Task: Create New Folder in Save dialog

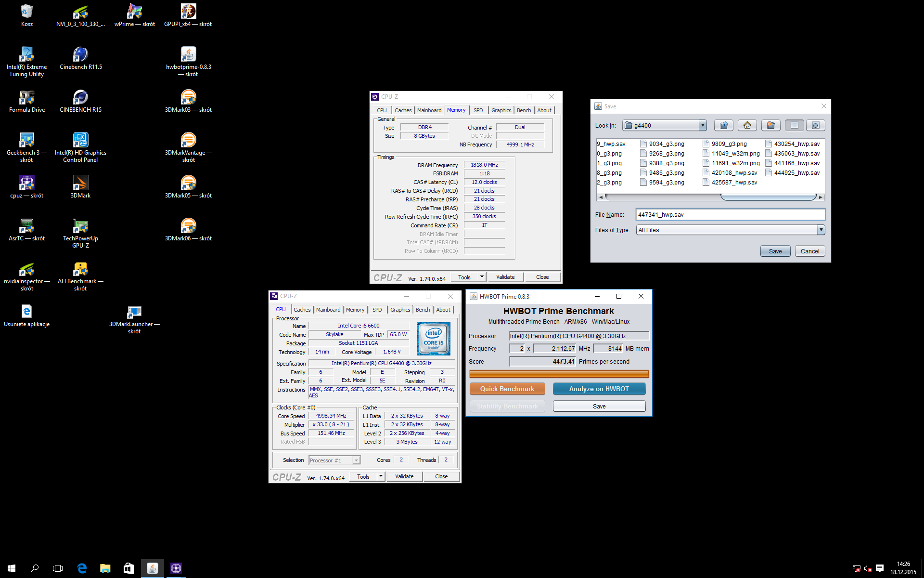Action: [x=770, y=125]
